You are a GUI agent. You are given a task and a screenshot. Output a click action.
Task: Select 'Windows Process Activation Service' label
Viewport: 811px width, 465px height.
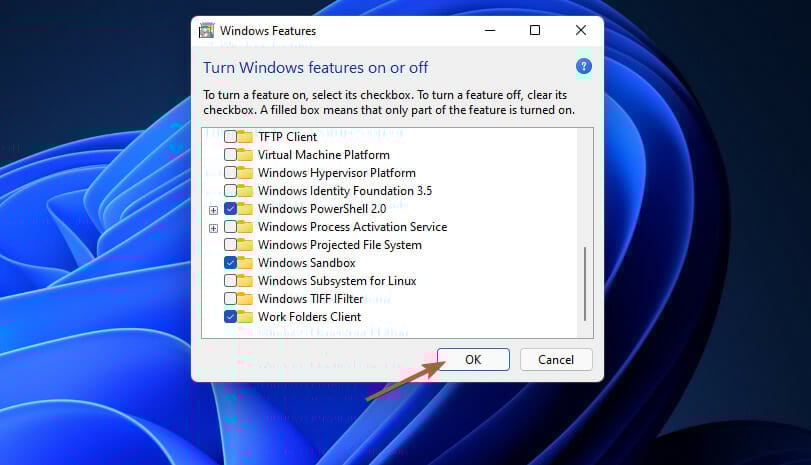(x=353, y=227)
